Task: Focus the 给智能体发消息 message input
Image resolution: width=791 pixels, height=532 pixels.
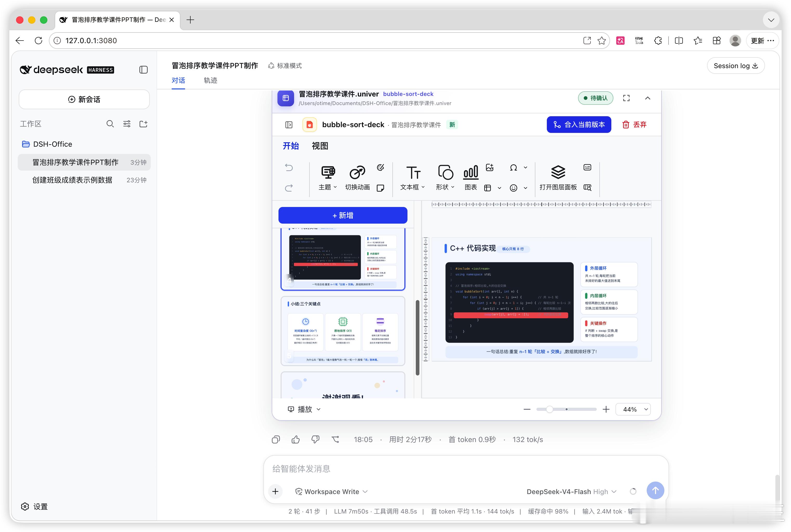Action: pos(465,469)
